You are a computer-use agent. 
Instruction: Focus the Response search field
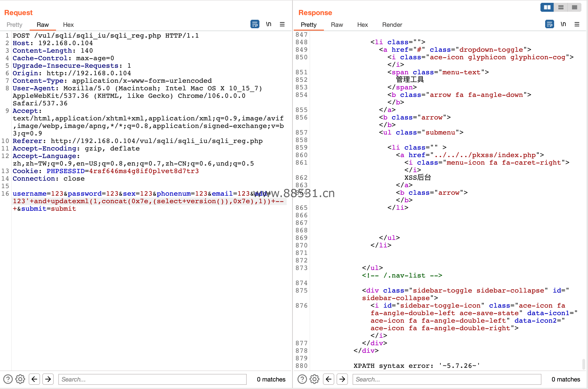coord(447,379)
